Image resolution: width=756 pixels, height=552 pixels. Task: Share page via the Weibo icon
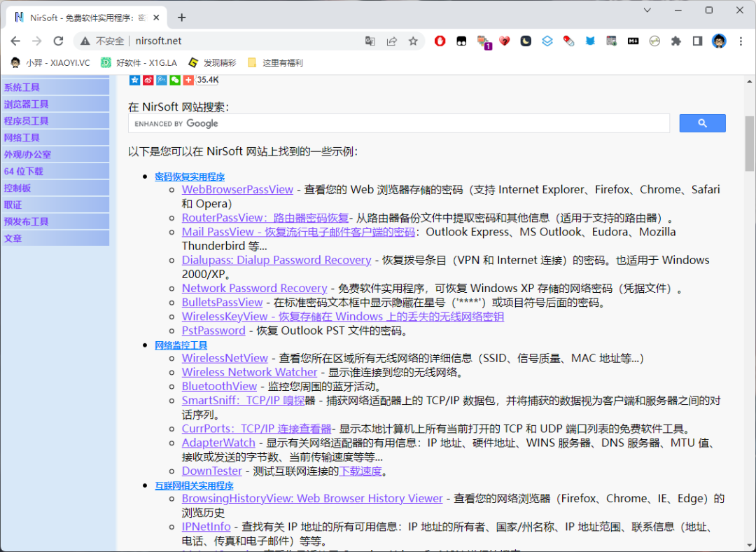click(148, 80)
